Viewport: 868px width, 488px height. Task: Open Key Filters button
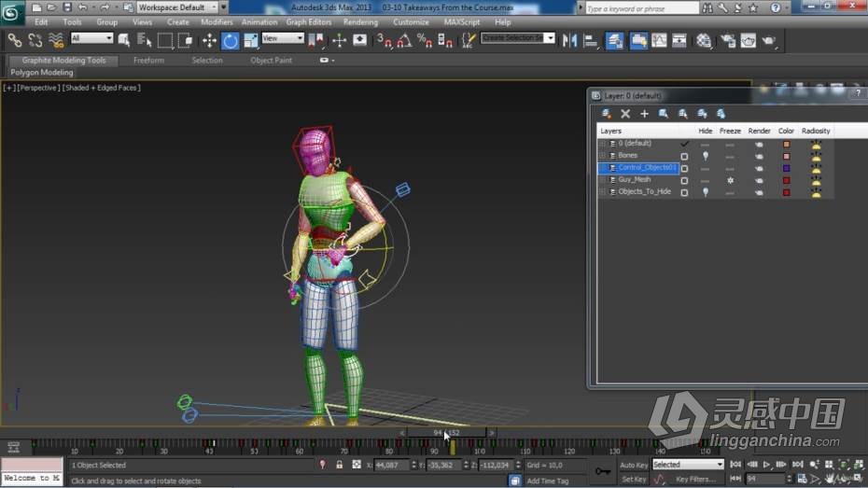click(696, 480)
